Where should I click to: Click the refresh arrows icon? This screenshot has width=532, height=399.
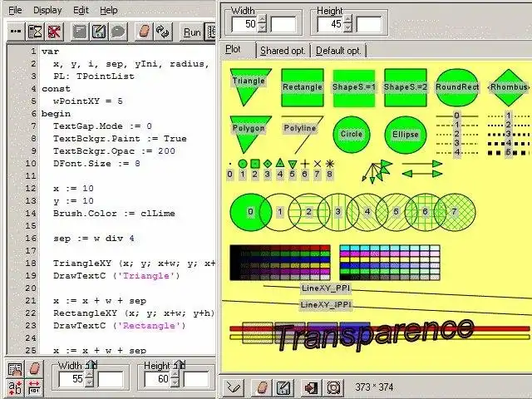point(163,32)
